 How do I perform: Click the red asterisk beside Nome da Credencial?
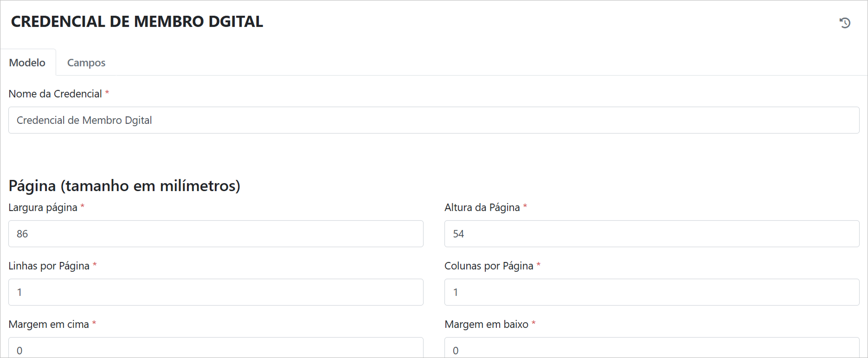pyautogui.click(x=107, y=93)
